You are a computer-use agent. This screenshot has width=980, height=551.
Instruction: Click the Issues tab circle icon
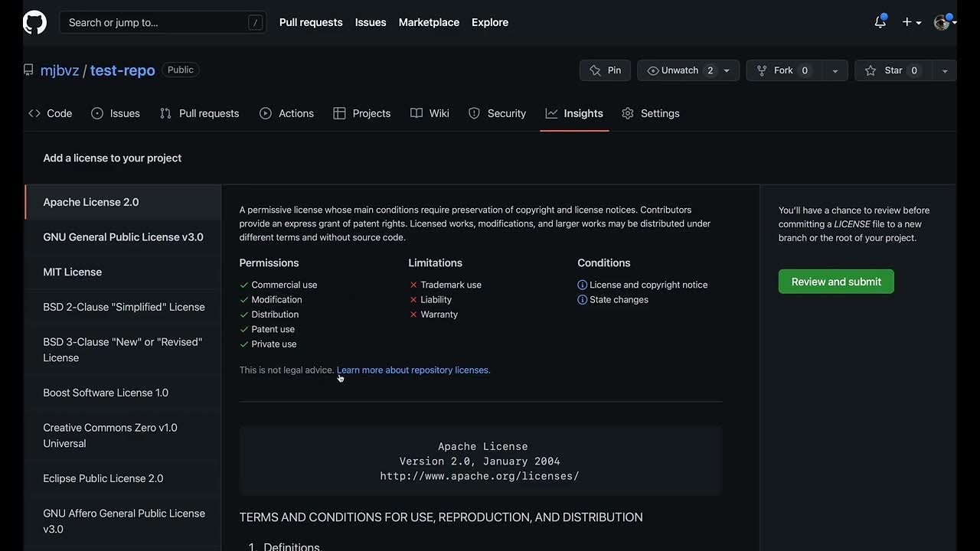tap(97, 113)
